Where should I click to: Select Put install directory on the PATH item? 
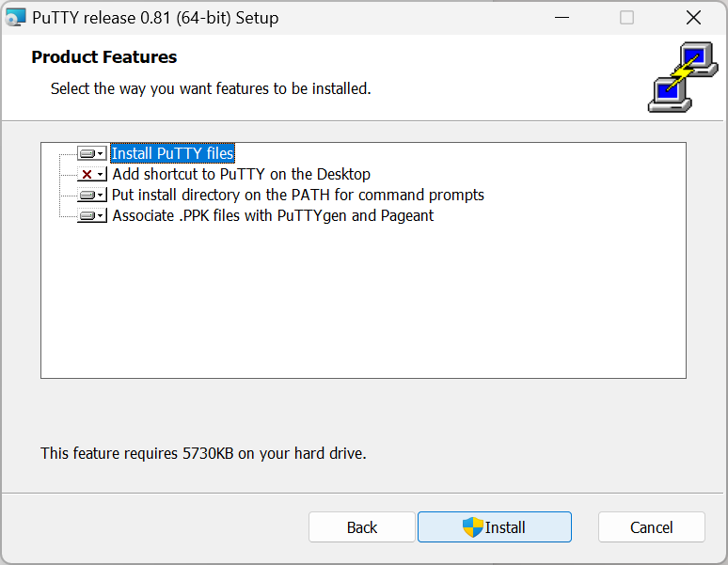[x=297, y=196]
